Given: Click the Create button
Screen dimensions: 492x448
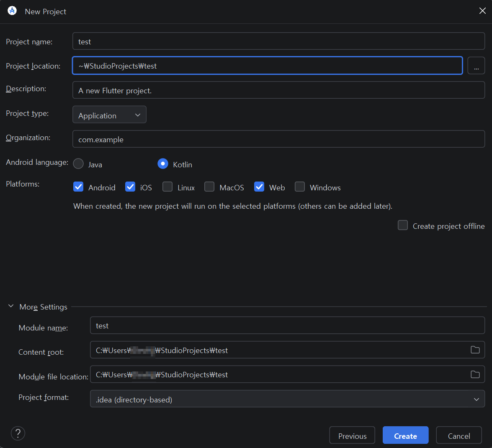Looking at the screenshot, I should click(x=405, y=435).
